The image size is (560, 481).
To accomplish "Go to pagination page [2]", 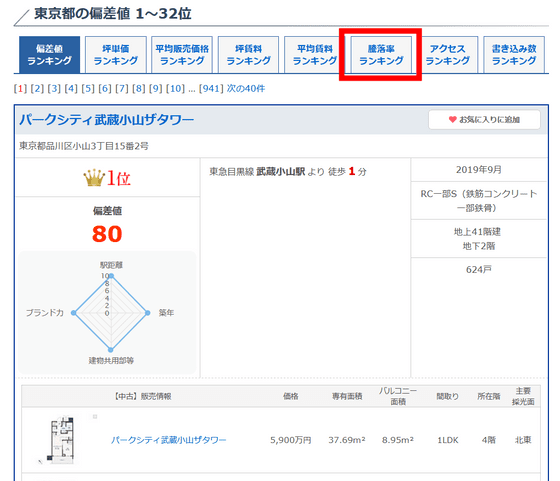I will (37, 88).
